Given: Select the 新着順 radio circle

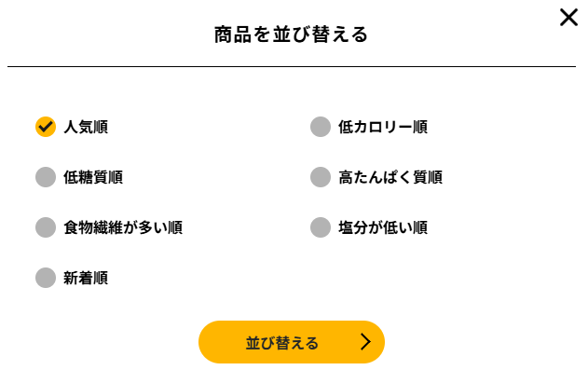Looking at the screenshot, I should (x=46, y=278).
